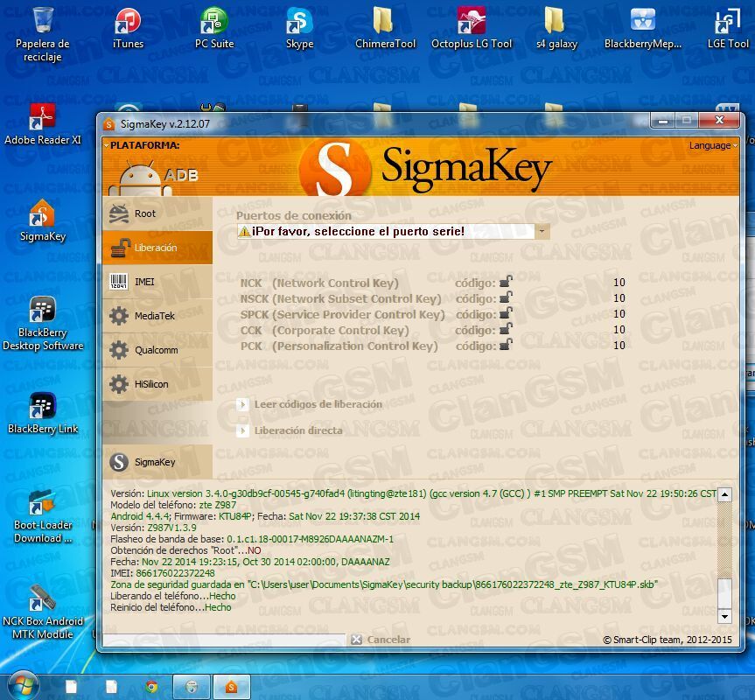Click the SPCK (Service Provider Control Key) label
Image resolution: width=755 pixels, height=700 pixels.
[342, 315]
